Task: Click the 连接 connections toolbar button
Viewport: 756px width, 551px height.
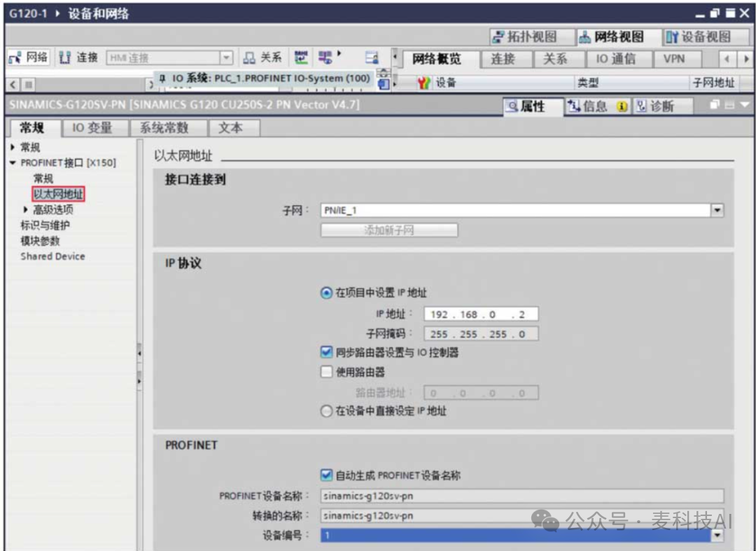Action: point(78,58)
